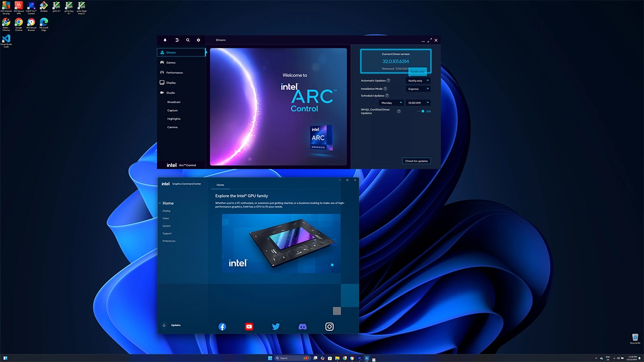Open Intel Twitter icon
Image resolution: width=644 pixels, height=362 pixels.
276,327
